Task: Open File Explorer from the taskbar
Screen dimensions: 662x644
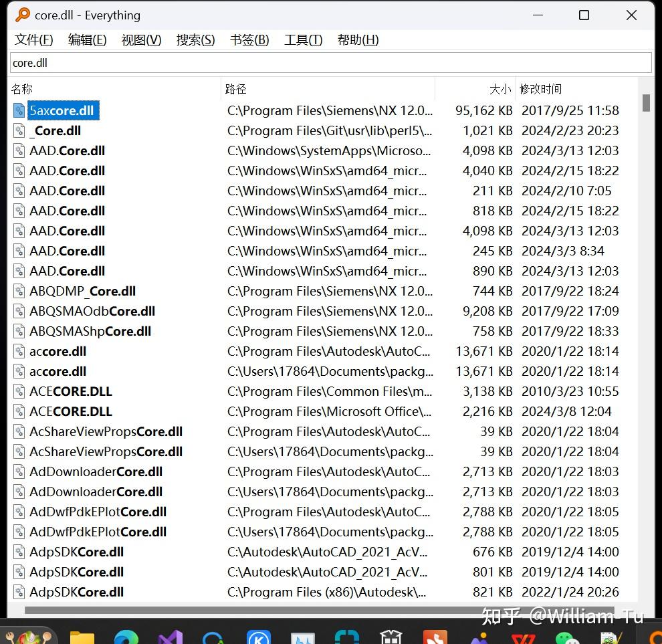Action: tap(82, 637)
